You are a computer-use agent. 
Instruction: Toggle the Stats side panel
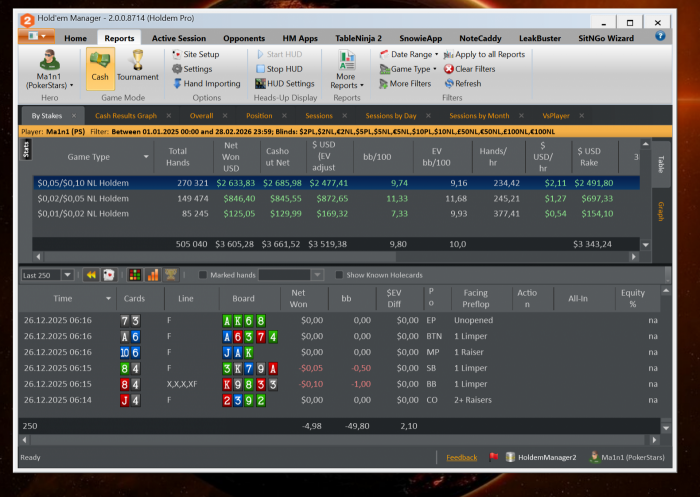point(26,150)
